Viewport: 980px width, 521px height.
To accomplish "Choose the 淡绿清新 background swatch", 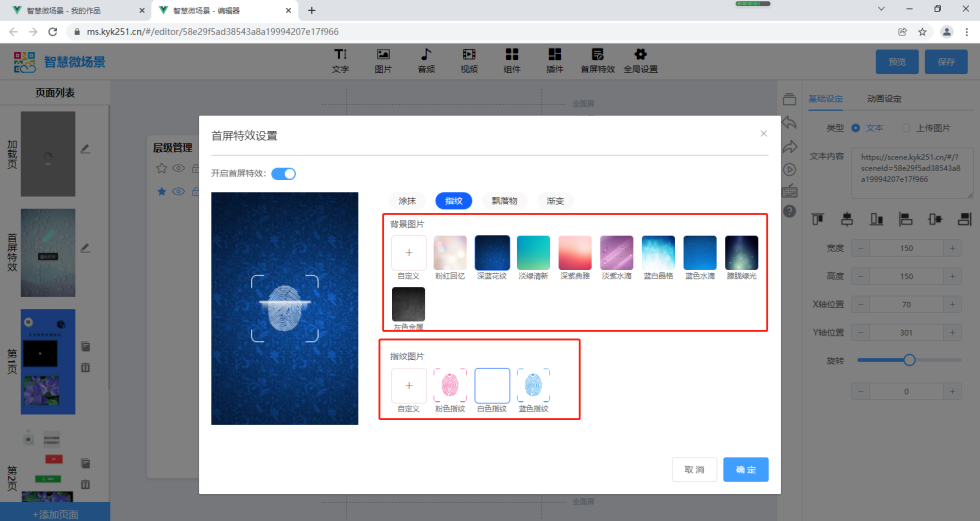I will click(x=534, y=252).
